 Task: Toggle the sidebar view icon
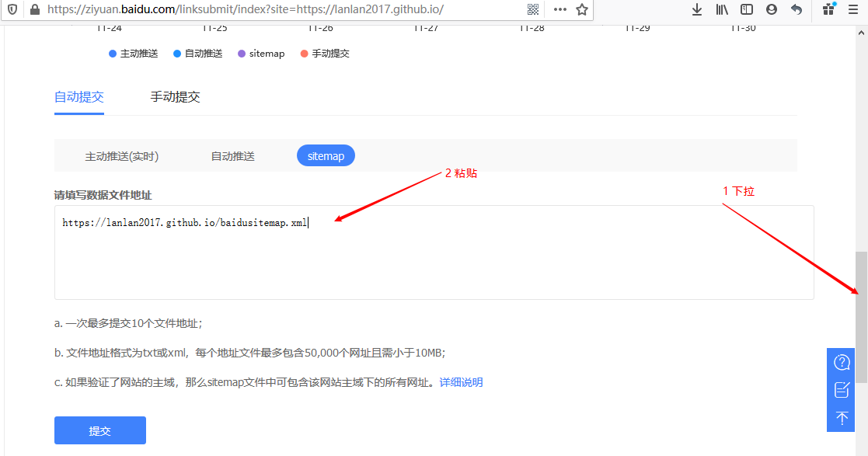[x=747, y=9]
